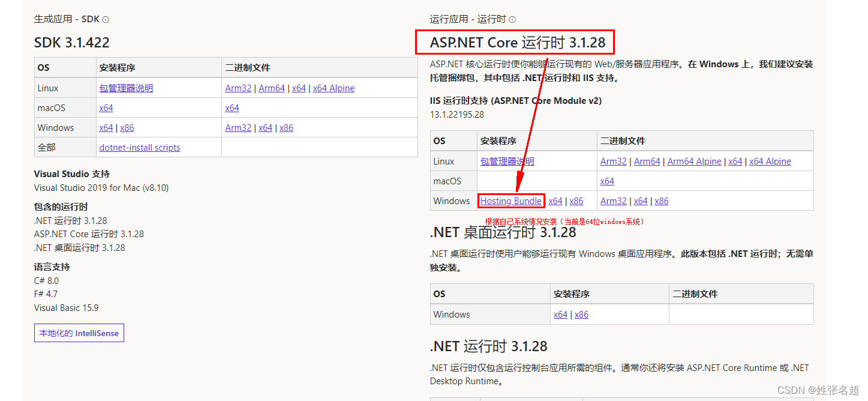This screenshot has width=868, height=401.
Task: Download ASP.NET Core Linux x64 Alpine binary
Action: click(770, 161)
